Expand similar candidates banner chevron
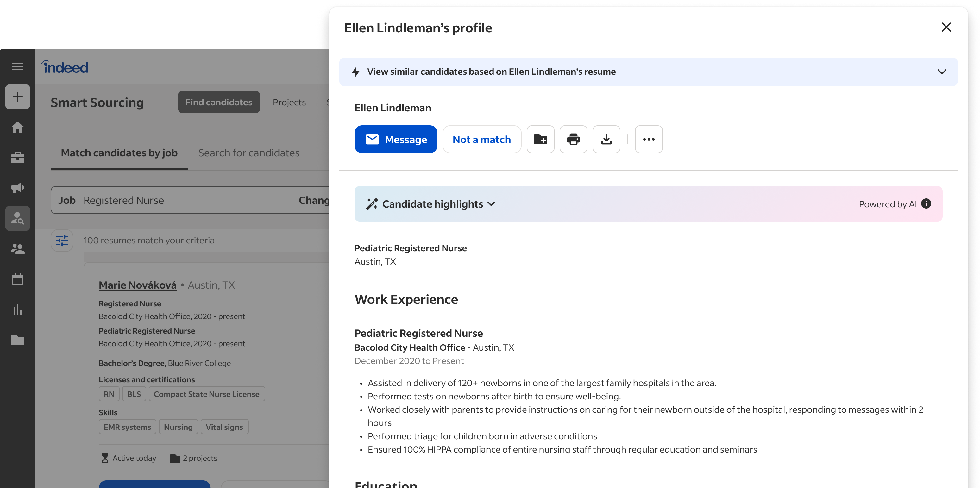Viewport: 980px width, 488px height. click(942, 72)
